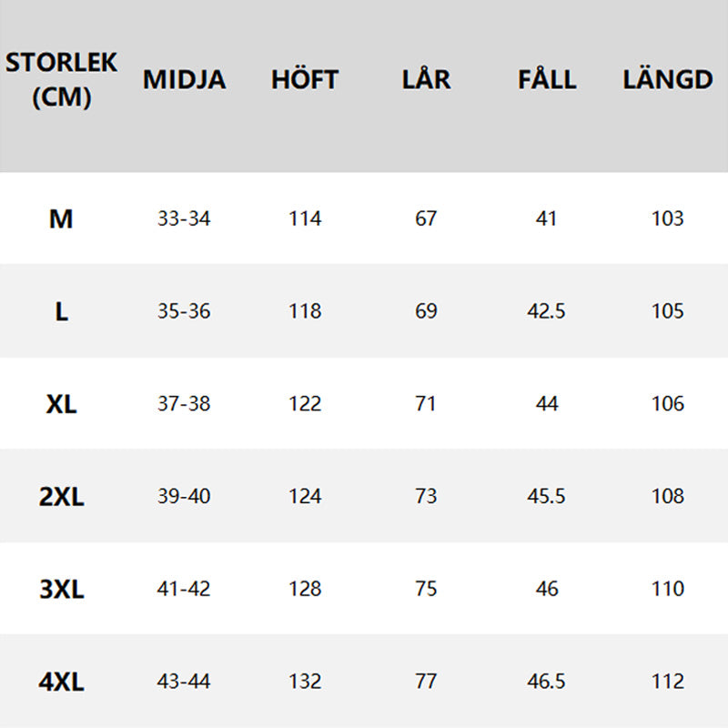
Task: Select the 45.5 value in 2XL row
Action: (546, 496)
